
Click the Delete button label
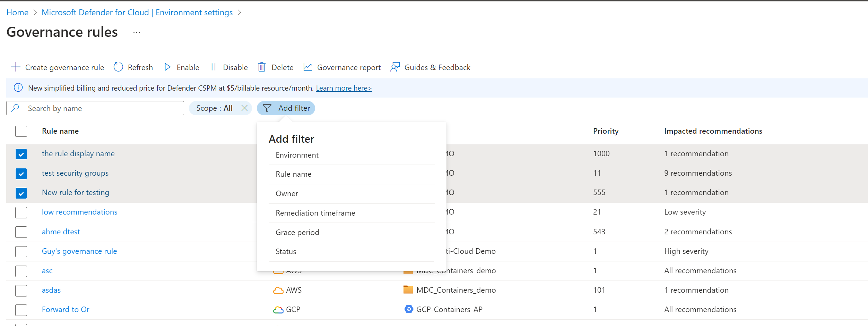click(x=283, y=67)
